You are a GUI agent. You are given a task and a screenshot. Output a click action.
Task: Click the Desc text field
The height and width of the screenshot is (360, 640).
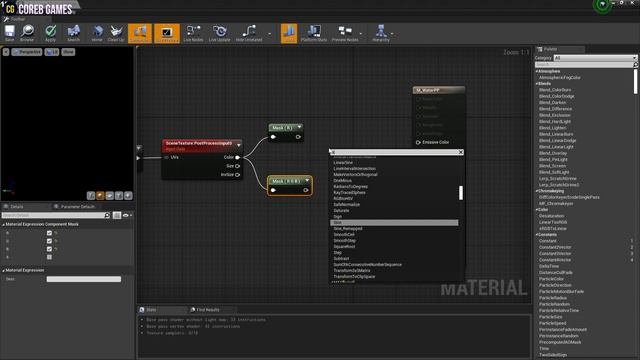(84, 279)
